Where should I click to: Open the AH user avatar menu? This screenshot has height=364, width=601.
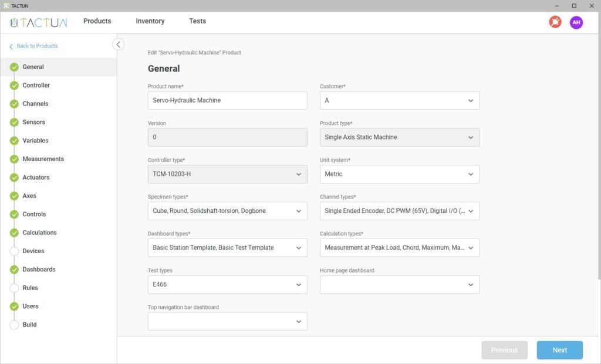(576, 22)
